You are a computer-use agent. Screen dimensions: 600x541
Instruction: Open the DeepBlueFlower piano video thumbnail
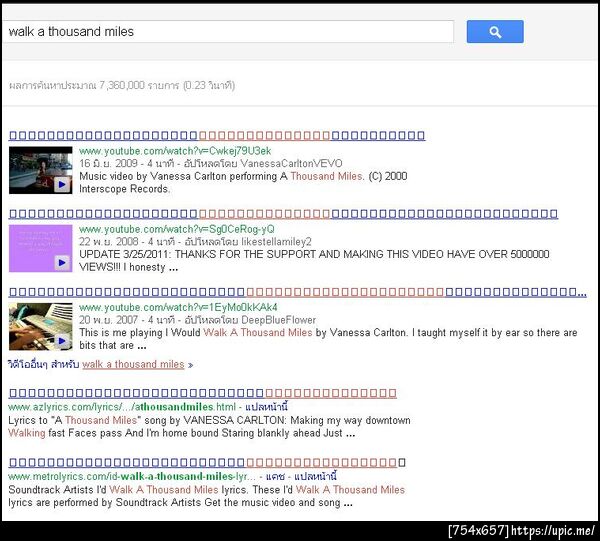(x=41, y=326)
